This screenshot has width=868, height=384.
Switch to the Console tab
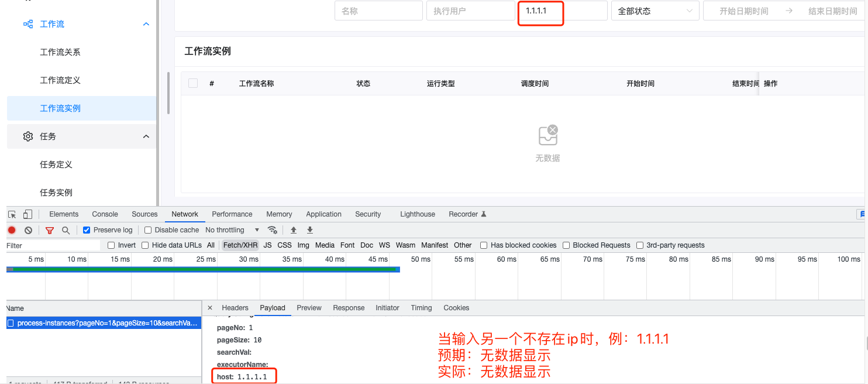coord(104,214)
